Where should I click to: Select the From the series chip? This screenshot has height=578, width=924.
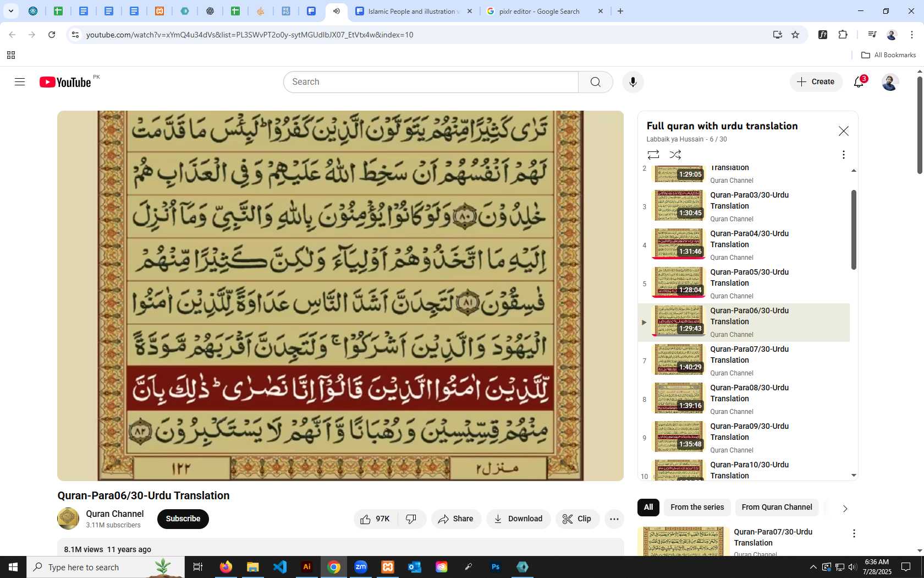[697, 508]
